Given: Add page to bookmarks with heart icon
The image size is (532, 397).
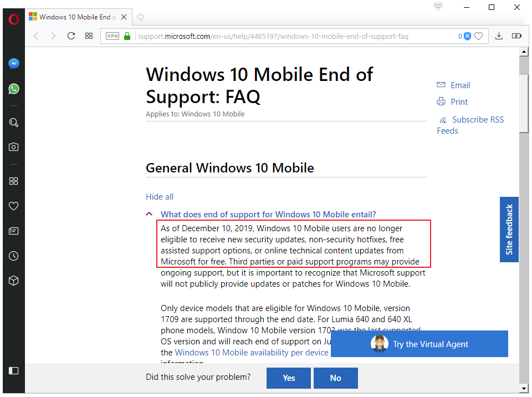Looking at the screenshot, I should tap(478, 37).
